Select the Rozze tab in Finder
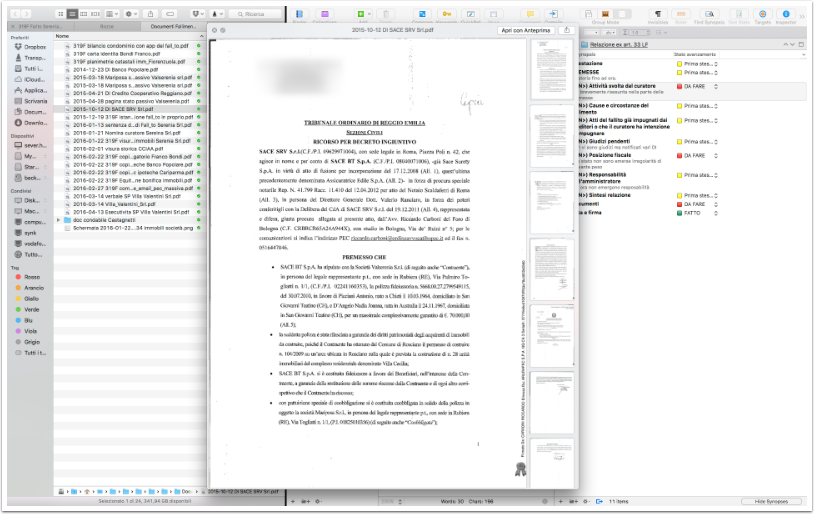This screenshot has height=514, width=814. point(107,26)
